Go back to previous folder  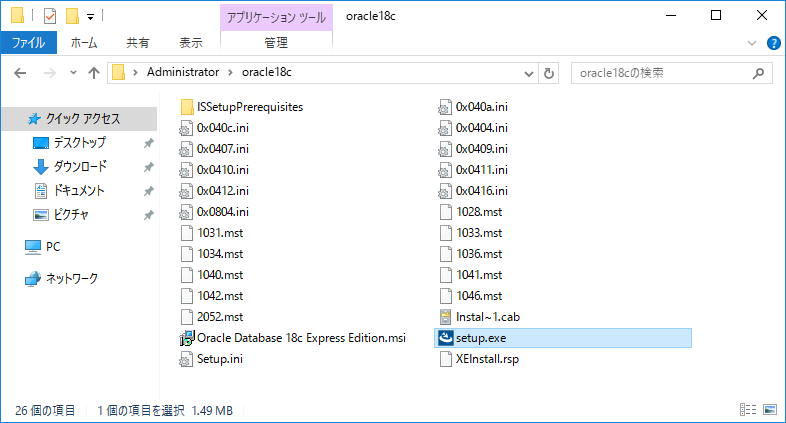[x=20, y=73]
